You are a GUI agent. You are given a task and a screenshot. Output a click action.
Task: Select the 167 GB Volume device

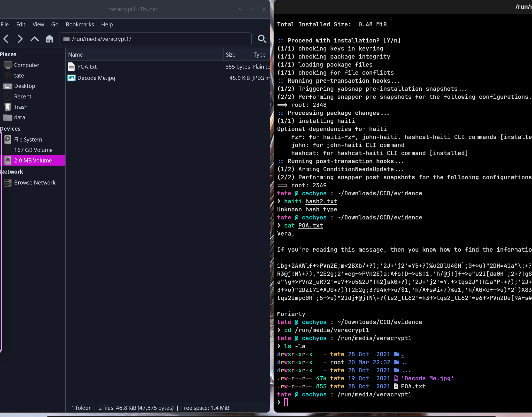coord(33,150)
